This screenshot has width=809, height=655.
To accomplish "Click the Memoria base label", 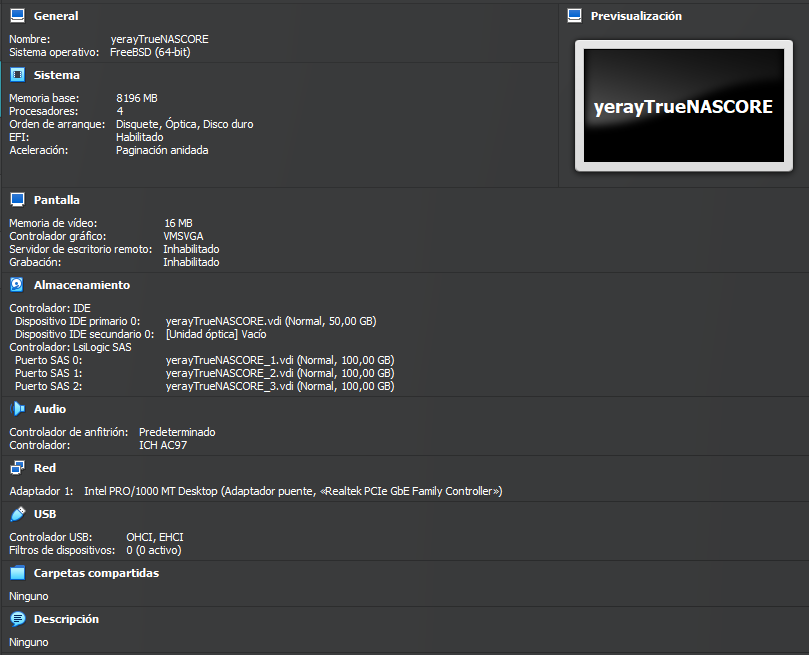I will coord(44,98).
